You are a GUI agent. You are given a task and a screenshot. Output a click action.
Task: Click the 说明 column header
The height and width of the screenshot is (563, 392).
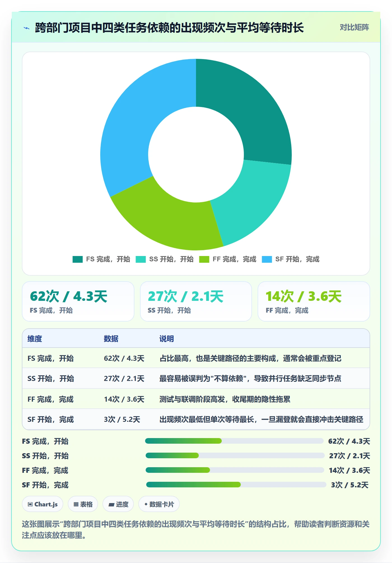tap(167, 339)
